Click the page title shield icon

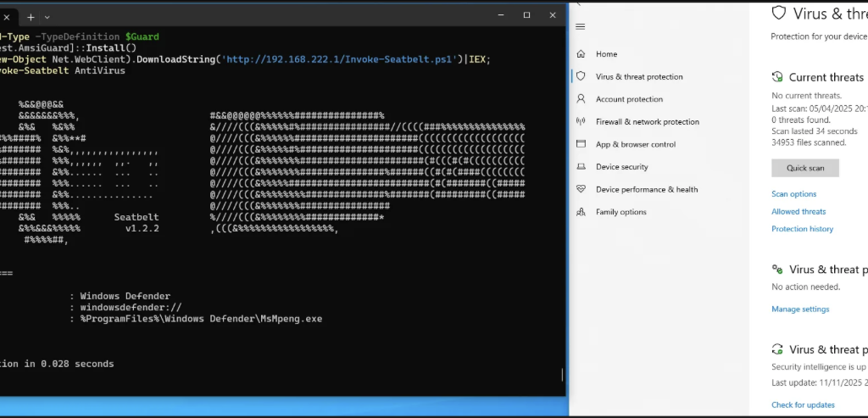779,13
